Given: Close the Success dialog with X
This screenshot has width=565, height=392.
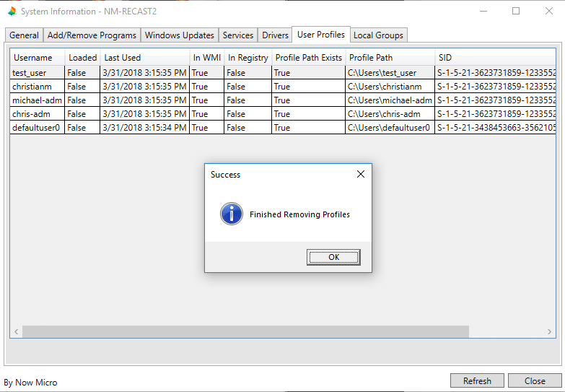Looking at the screenshot, I should [361, 174].
